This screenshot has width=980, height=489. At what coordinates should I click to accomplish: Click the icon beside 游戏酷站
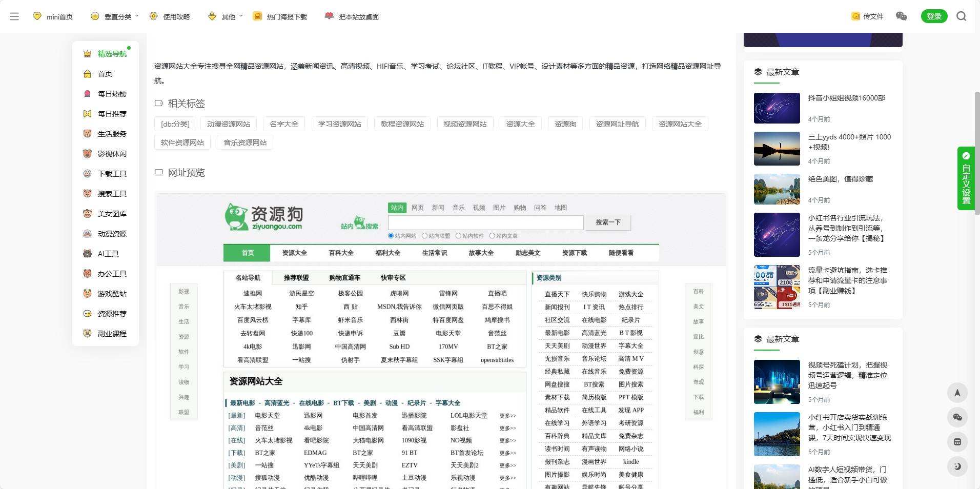87,294
